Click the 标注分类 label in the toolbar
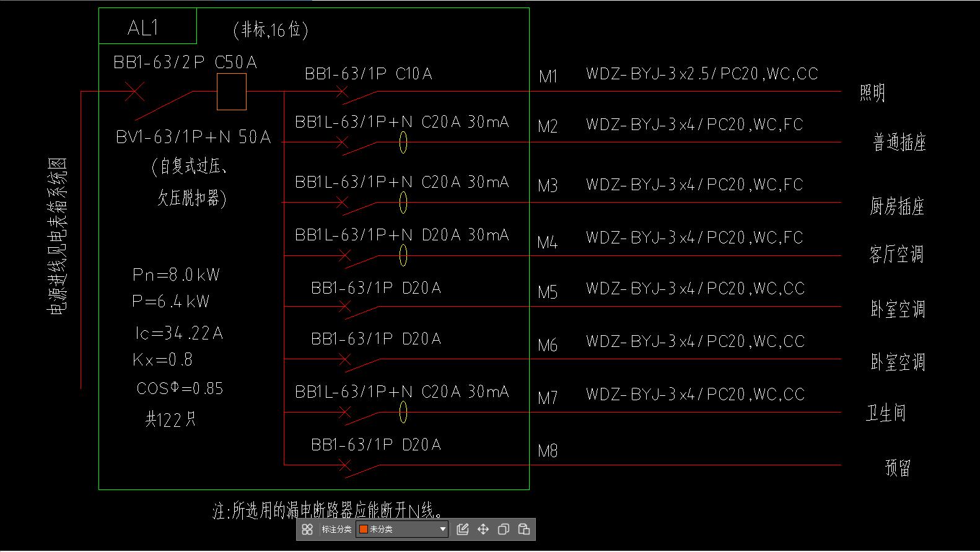Viewport: 980px width, 552px height. (336, 529)
